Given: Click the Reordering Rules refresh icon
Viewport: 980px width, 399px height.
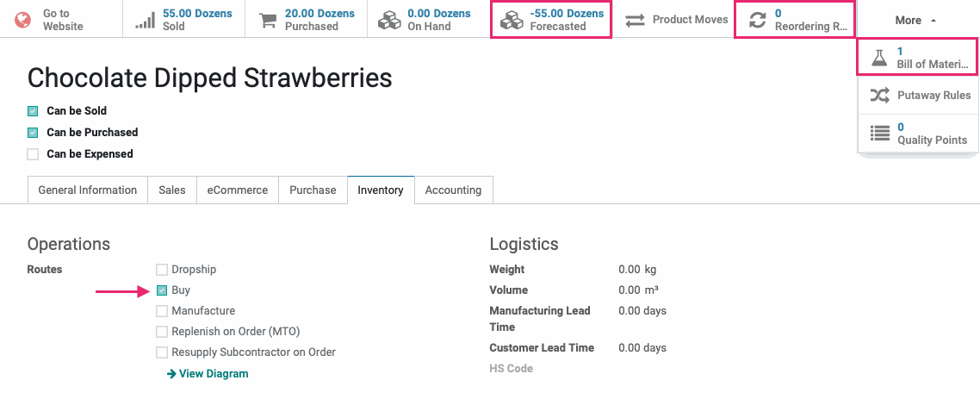Looking at the screenshot, I should (757, 20).
